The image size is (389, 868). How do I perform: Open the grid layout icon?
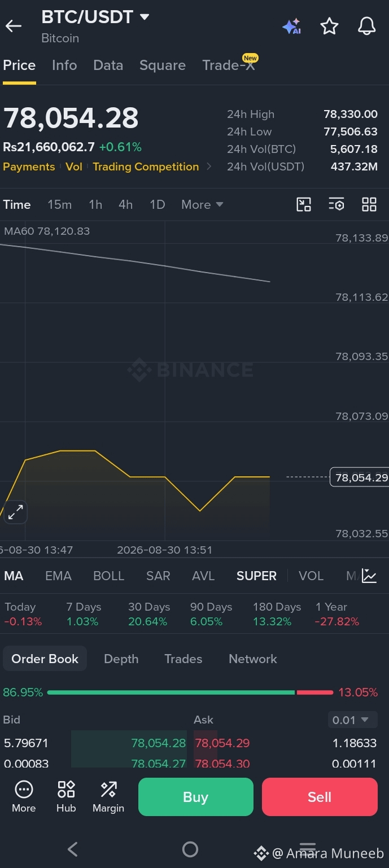[x=369, y=204]
